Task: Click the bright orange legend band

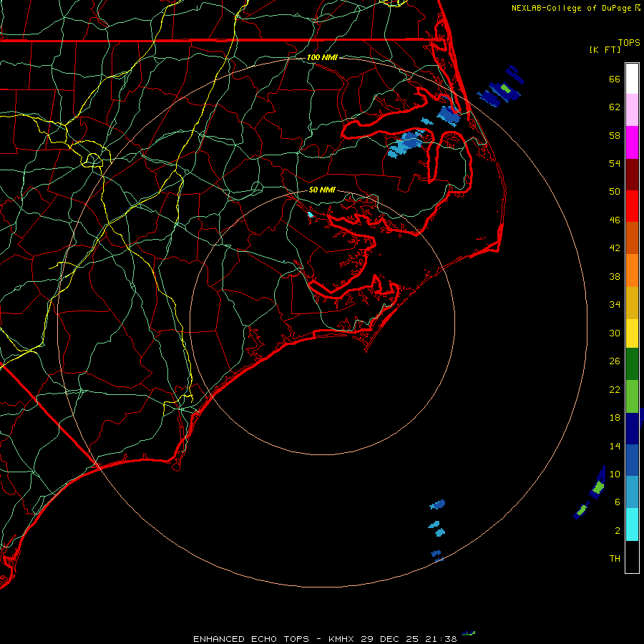Action: coord(632,270)
